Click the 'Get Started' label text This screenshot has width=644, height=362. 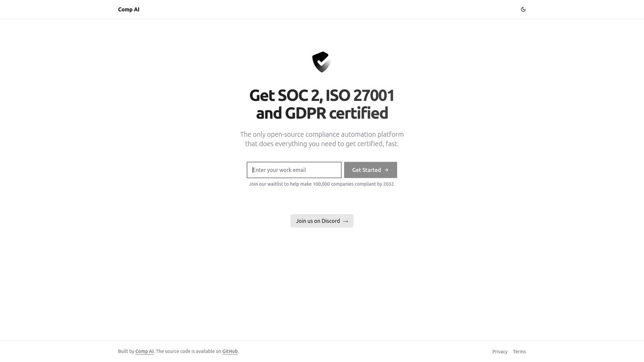pos(366,170)
